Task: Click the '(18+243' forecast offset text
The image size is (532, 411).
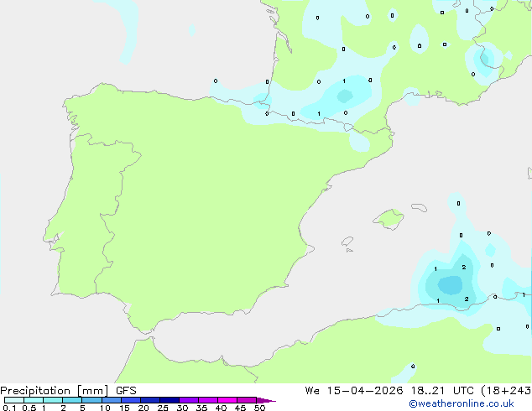Action: tap(506, 391)
